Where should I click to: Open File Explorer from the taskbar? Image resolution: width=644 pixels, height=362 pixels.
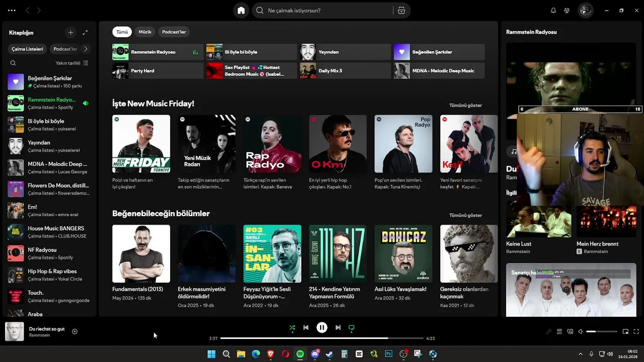(241, 354)
